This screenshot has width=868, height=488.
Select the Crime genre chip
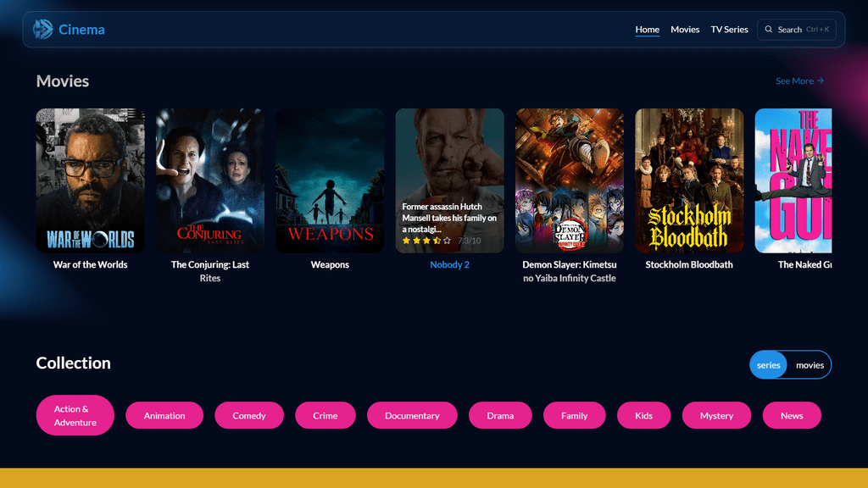coord(325,415)
